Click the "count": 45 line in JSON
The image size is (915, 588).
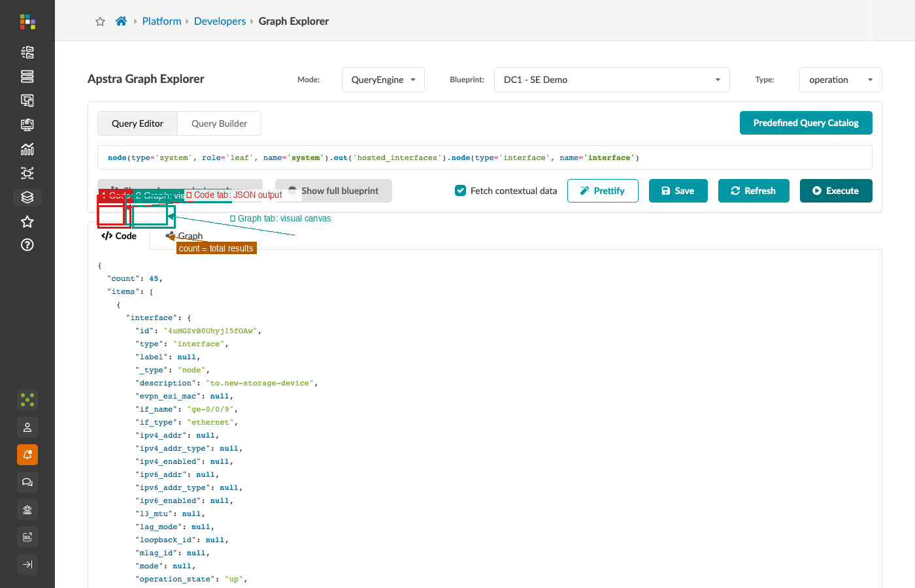[x=135, y=278]
